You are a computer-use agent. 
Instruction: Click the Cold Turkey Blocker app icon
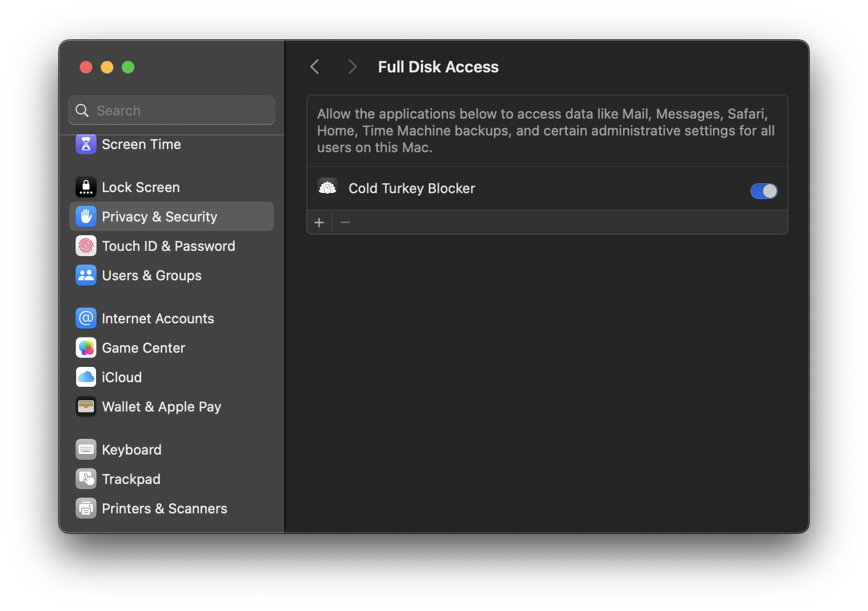coord(327,187)
